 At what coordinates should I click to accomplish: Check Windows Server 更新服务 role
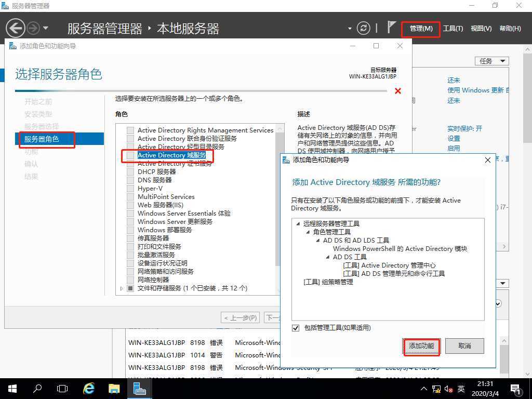[x=130, y=221]
